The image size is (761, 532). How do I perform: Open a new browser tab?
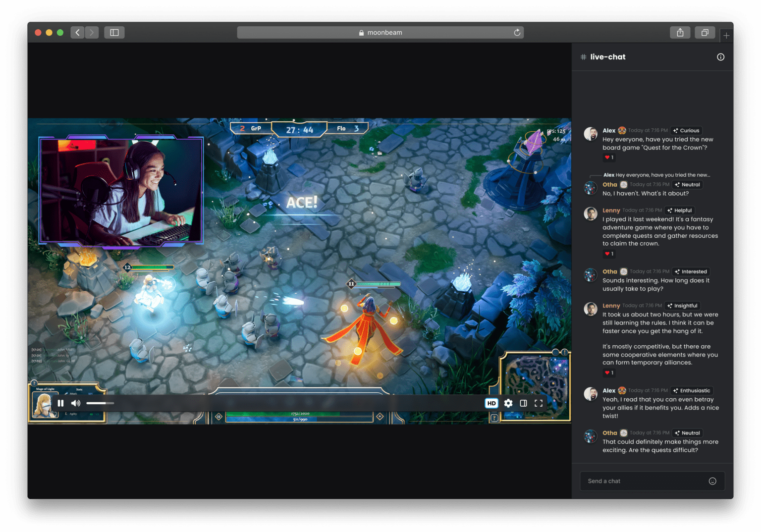[726, 35]
